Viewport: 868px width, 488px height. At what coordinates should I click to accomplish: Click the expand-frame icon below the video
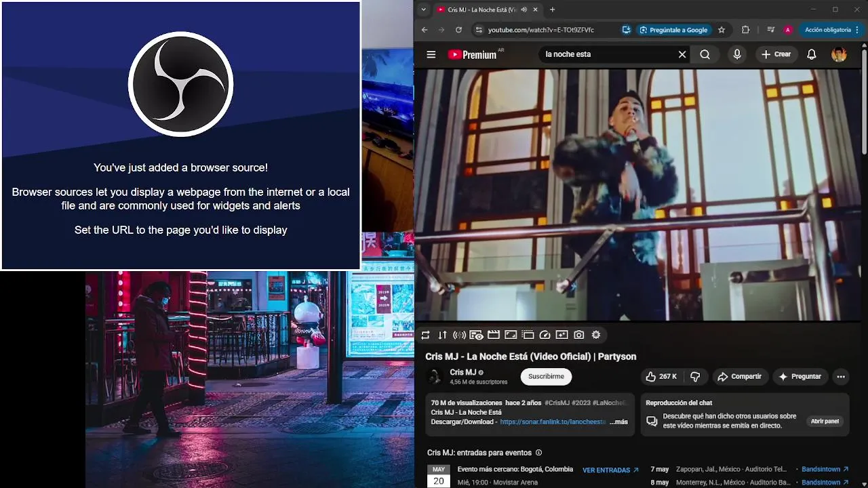(x=511, y=335)
